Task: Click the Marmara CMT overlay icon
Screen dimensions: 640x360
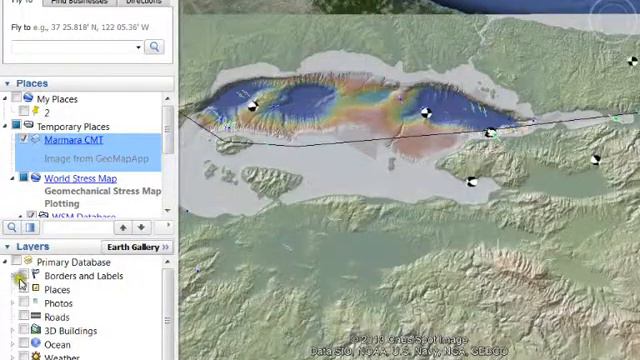Action: pos(36,139)
